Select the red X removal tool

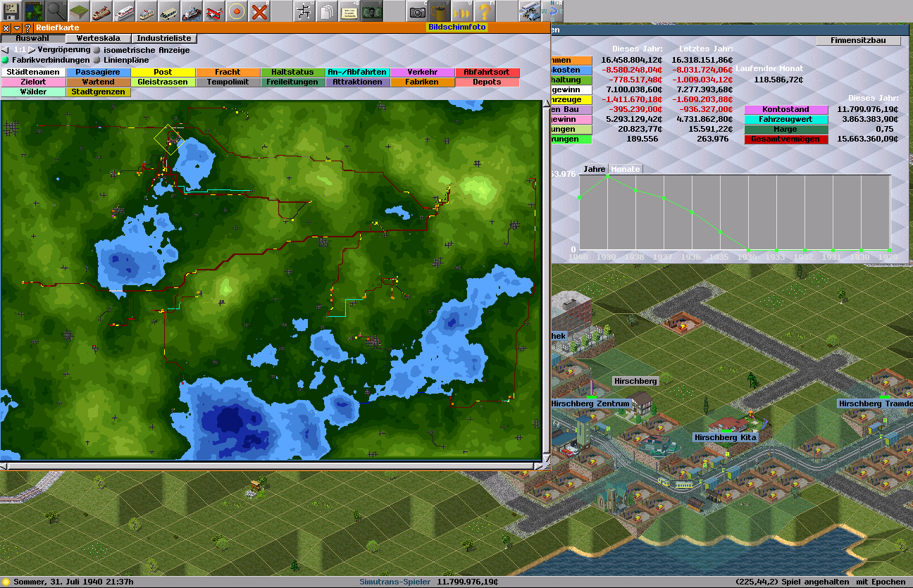point(259,11)
